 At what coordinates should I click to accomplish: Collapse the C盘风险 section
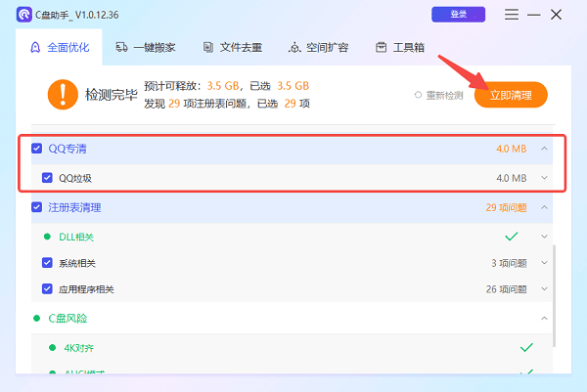544,319
